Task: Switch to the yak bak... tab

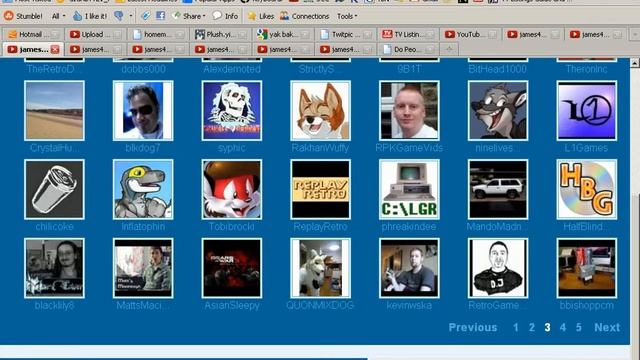Action: [283, 35]
